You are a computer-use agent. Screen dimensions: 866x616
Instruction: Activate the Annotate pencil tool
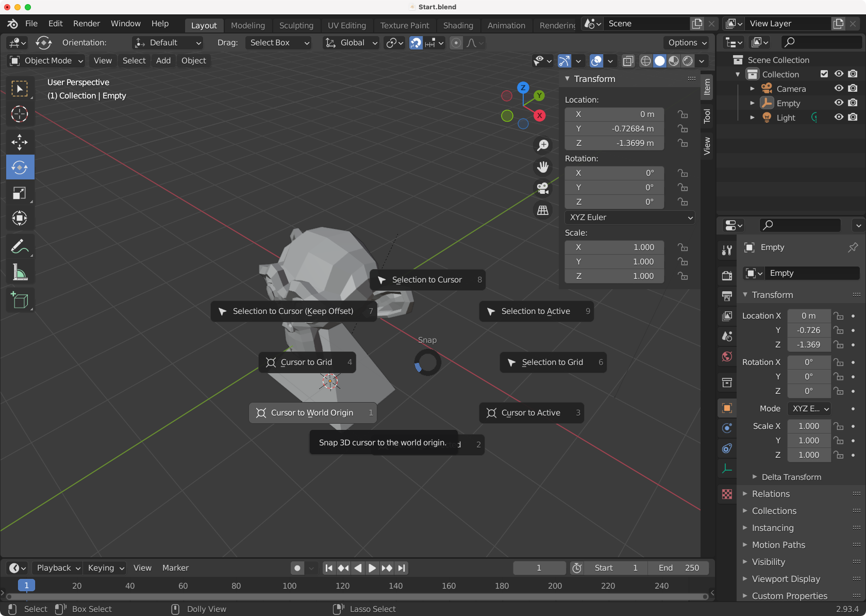tap(20, 247)
